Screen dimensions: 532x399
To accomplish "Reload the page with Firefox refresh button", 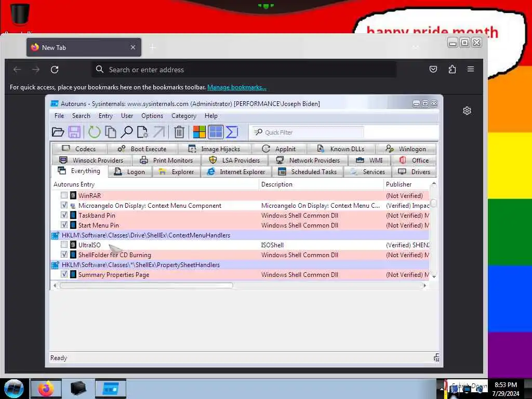I will click(x=55, y=70).
